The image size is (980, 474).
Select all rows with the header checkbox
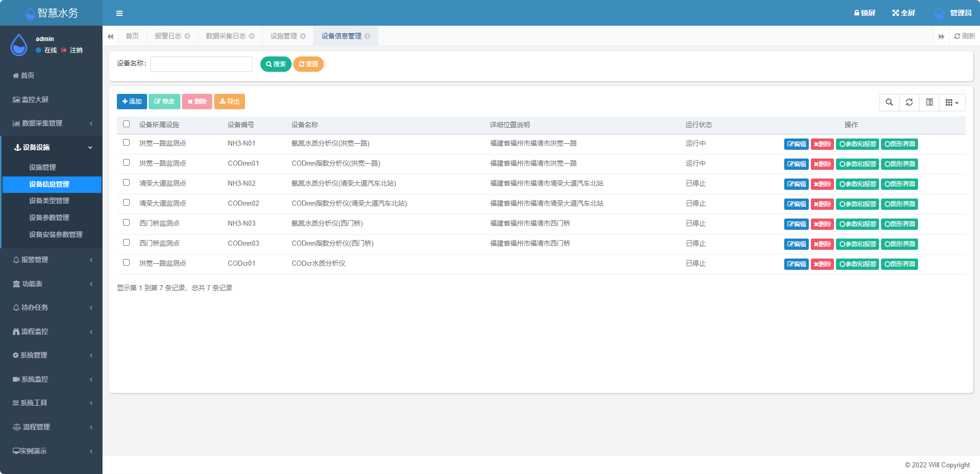click(x=127, y=124)
